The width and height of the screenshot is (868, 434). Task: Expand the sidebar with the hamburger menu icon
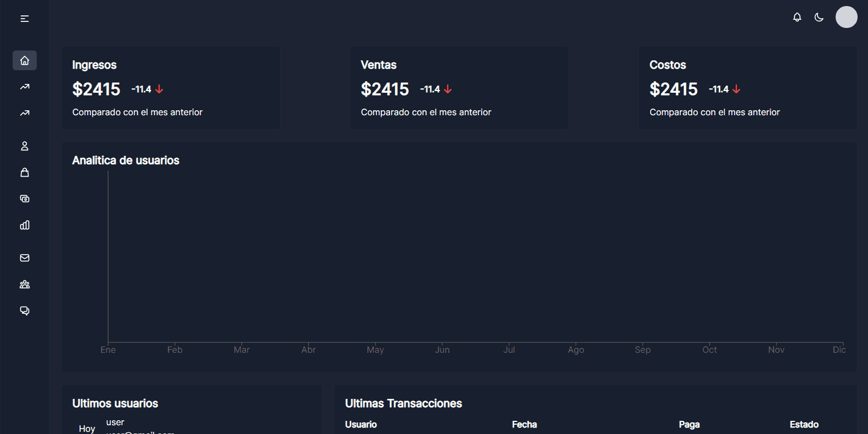coord(25,19)
